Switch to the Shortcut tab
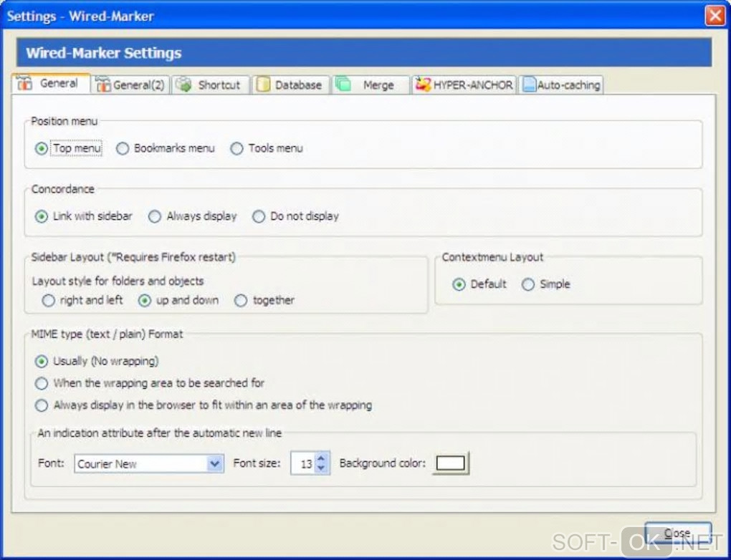This screenshot has height=560, width=731. 210,85
